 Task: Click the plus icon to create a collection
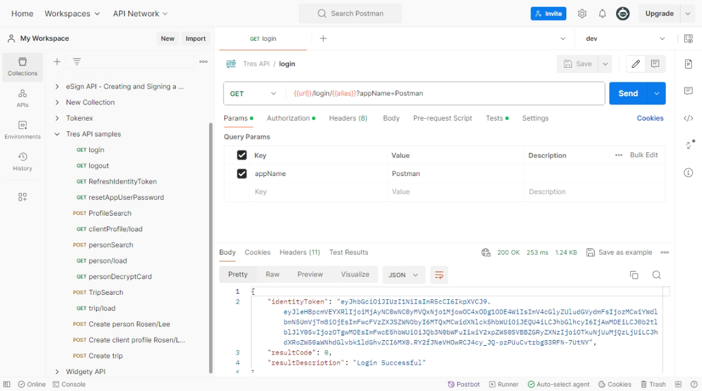57,61
